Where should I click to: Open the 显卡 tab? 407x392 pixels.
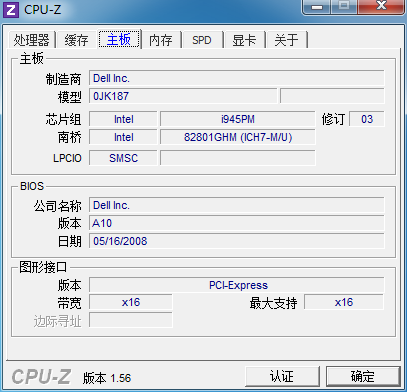[244, 40]
